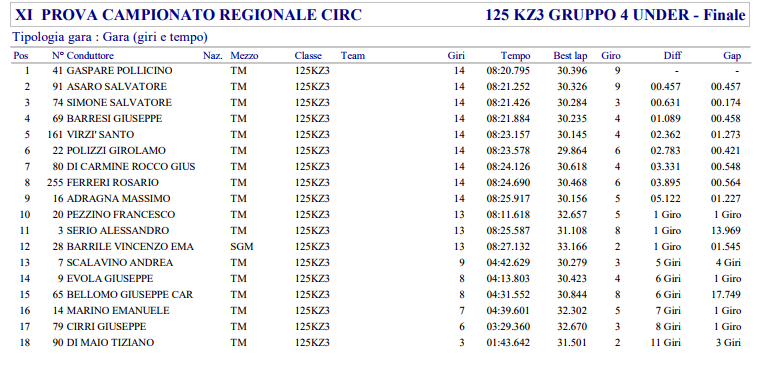The width and height of the screenshot is (761, 376).
Task: Select driver name 'EVOLA GIUSEPPE'
Action: (x=110, y=279)
